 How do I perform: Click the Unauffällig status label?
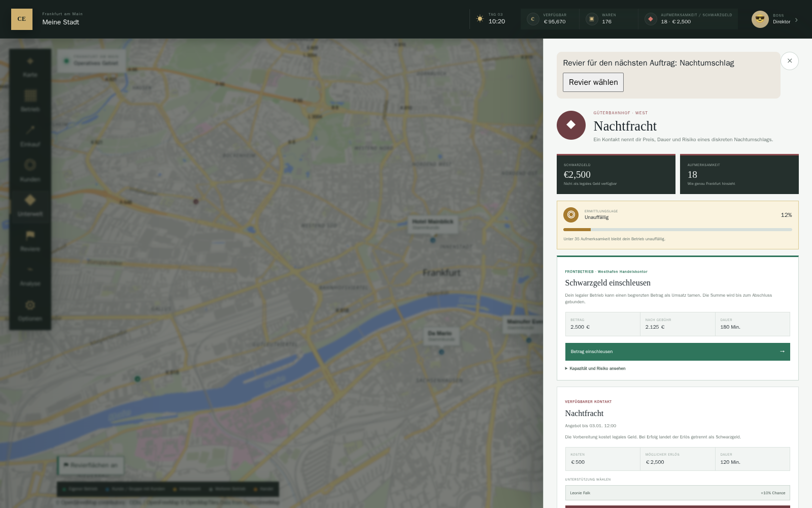click(596, 217)
